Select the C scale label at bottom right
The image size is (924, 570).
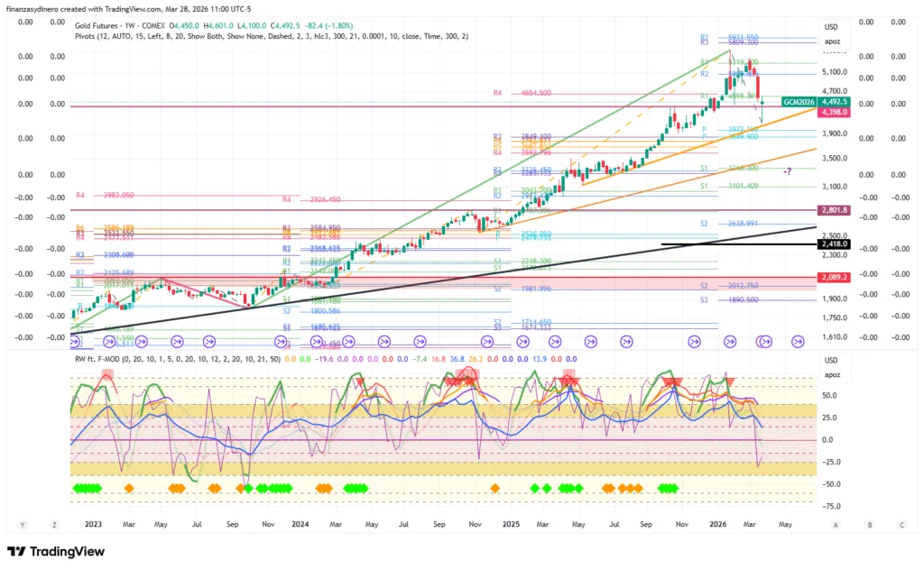pyautogui.click(x=901, y=524)
